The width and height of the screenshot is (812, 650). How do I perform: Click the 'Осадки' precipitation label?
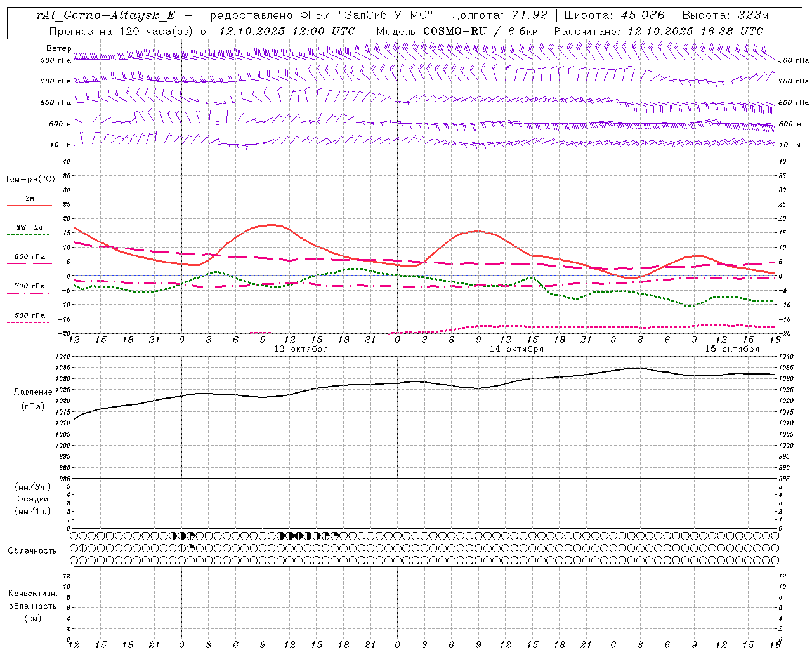click(33, 499)
